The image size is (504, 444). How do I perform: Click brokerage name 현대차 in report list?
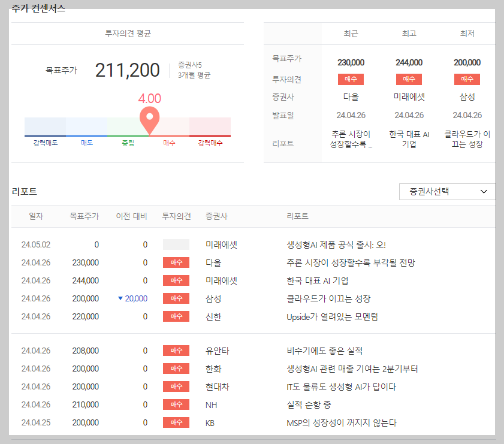pyautogui.click(x=218, y=387)
